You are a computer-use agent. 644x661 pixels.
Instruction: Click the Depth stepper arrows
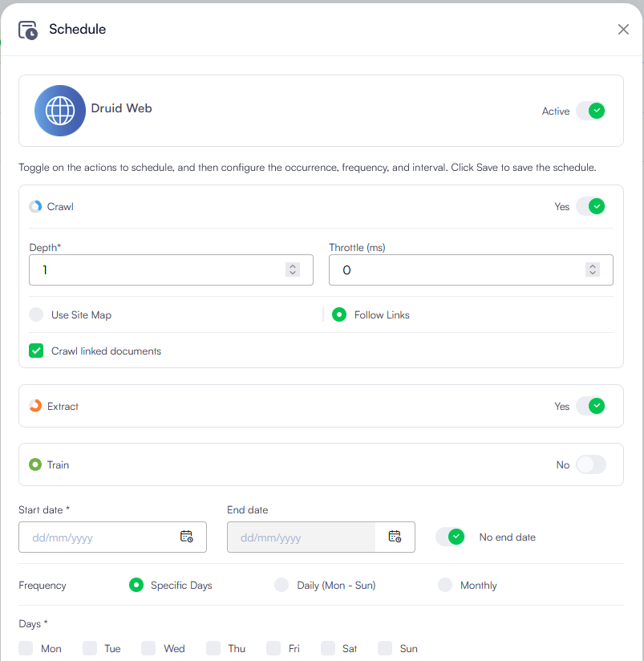293,270
